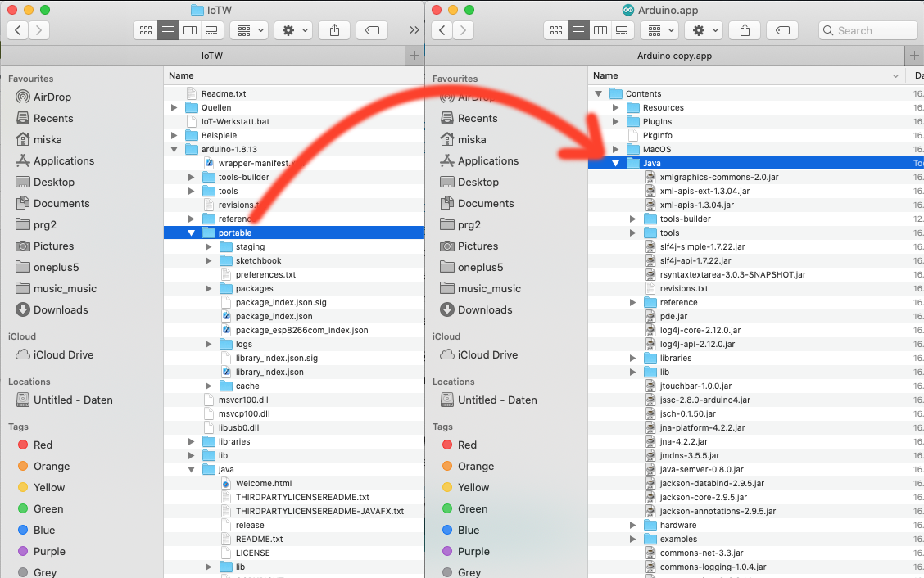Click Edit Tags button in IoTW window
Image resolution: width=924 pixels, height=578 pixels.
click(x=372, y=30)
